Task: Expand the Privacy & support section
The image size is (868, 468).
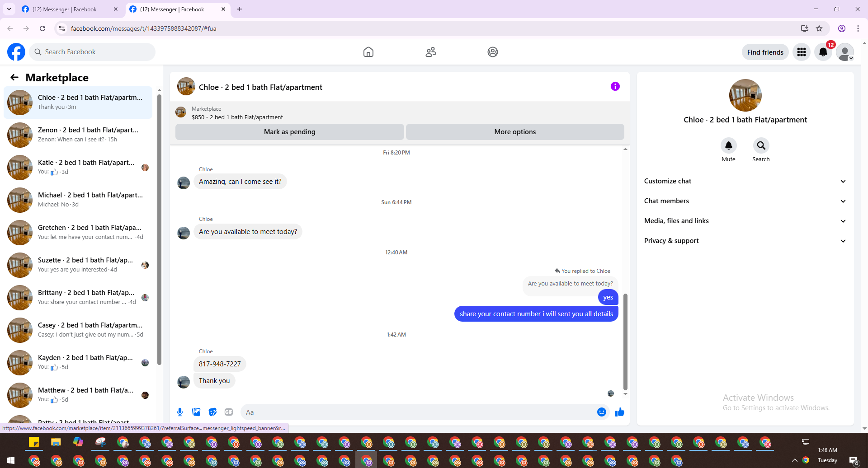Action: (x=745, y=241)
